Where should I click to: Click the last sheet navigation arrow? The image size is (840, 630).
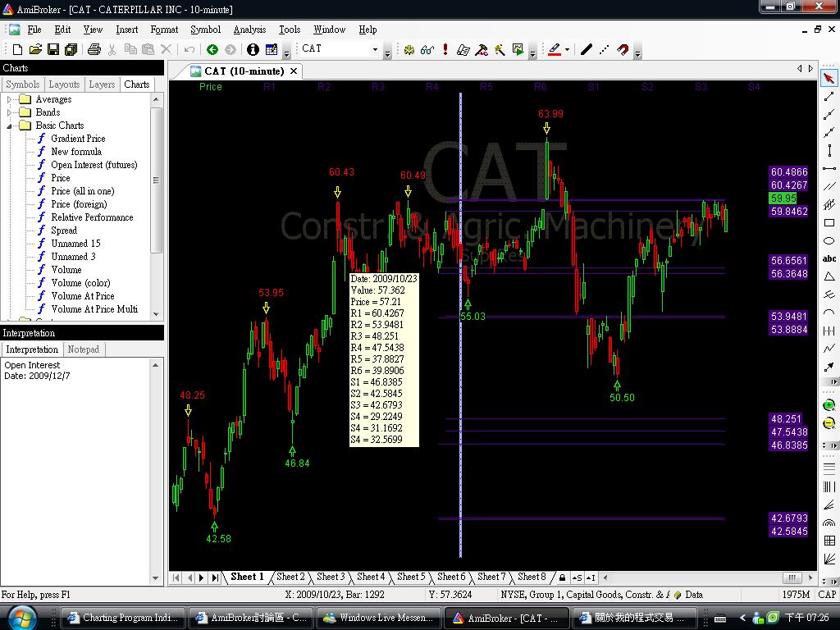point(215,577)
